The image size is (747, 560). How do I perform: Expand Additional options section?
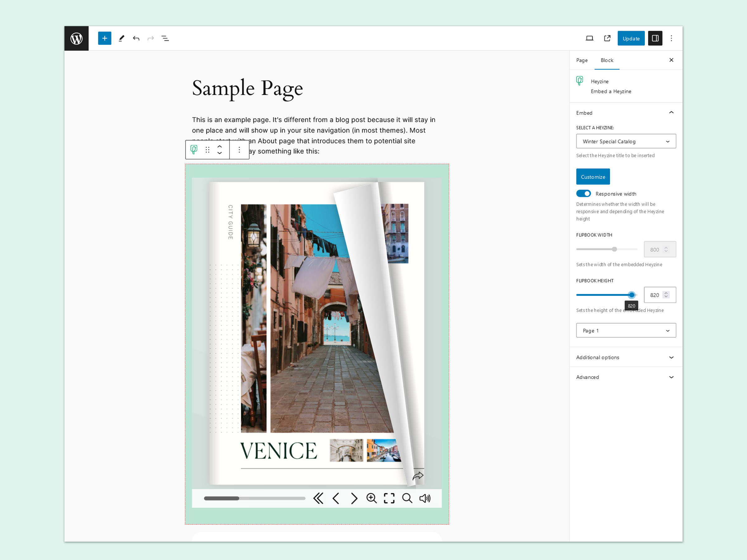click(626, 357)
